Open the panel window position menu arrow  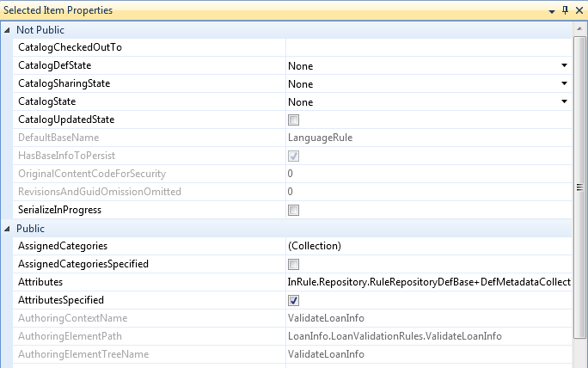(x=551, y=10)
